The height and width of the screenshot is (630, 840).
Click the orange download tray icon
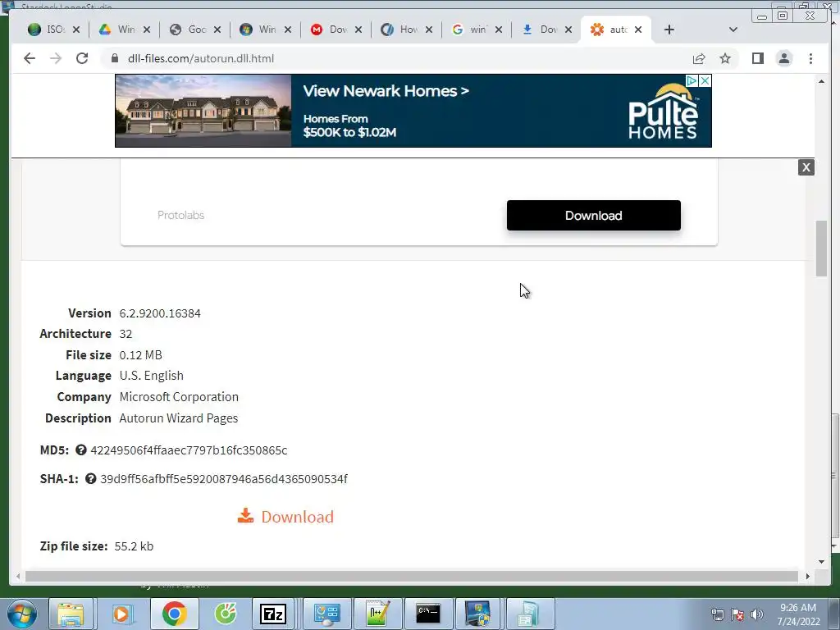(245, 515)
